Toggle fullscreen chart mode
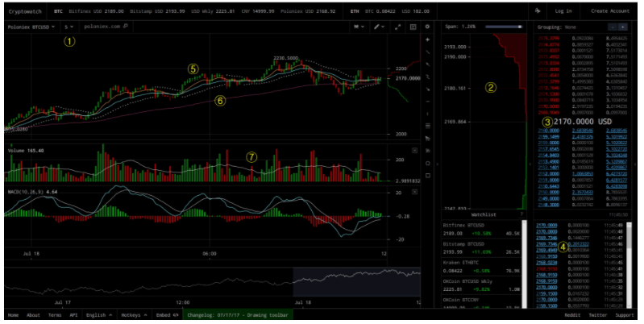644x324 pixels. (397, 27)
